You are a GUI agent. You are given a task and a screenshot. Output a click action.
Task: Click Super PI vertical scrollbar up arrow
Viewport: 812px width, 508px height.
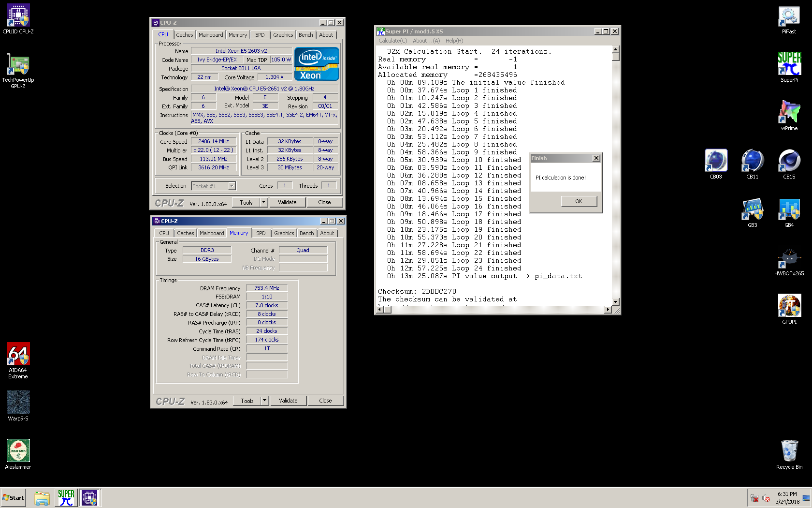615,49
